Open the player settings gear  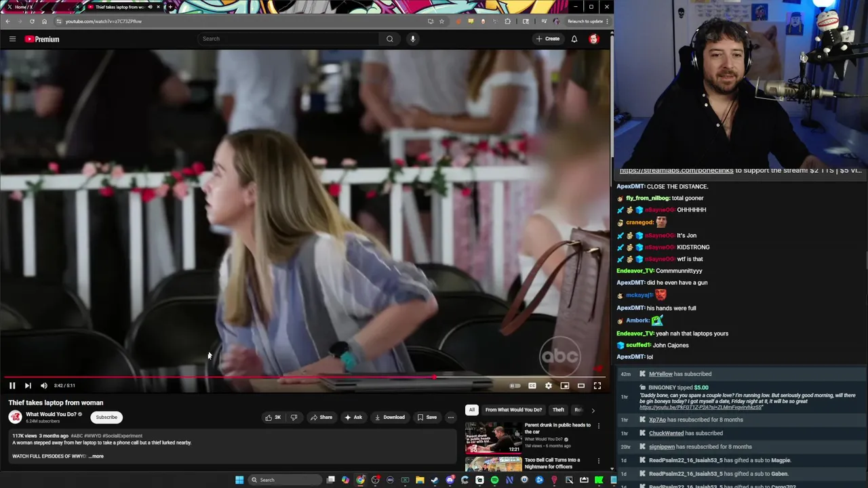tap(549, 386)
